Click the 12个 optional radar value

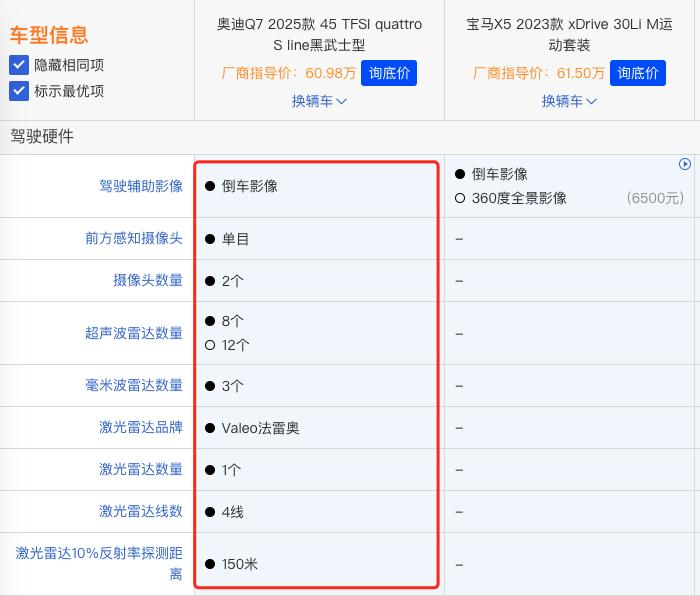pos(235,345)
